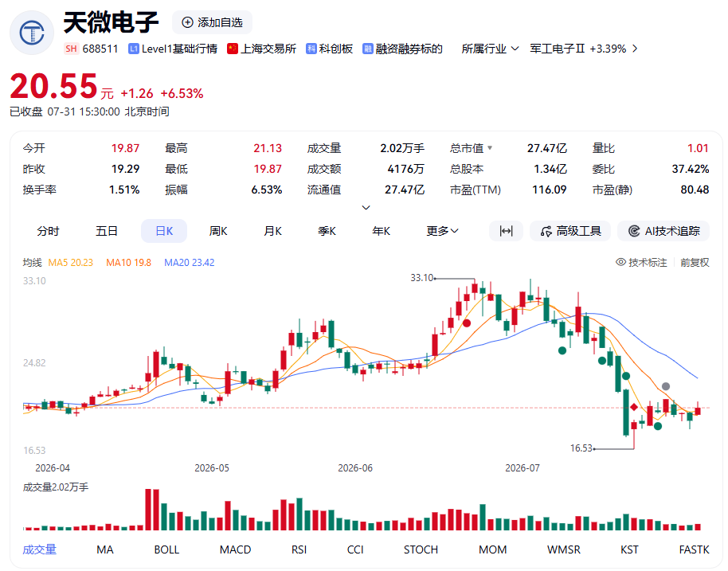Select the 成交量 indicator tab
The height and width of the screenshot is (571, 728).
click(x=40, y=549)
